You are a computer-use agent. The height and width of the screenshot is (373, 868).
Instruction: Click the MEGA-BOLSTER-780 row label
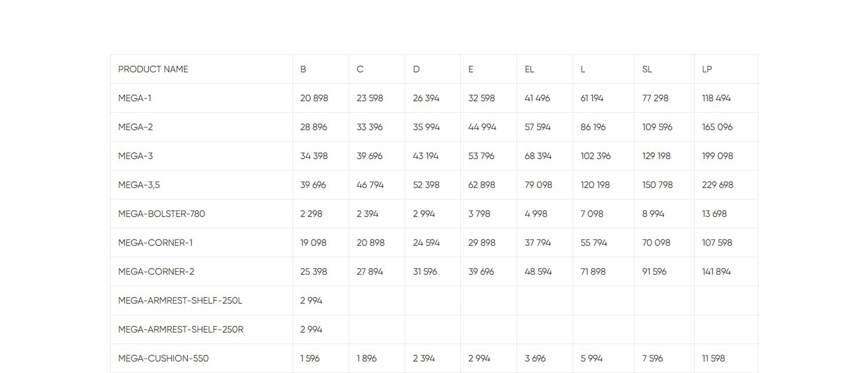click(161, 214)
